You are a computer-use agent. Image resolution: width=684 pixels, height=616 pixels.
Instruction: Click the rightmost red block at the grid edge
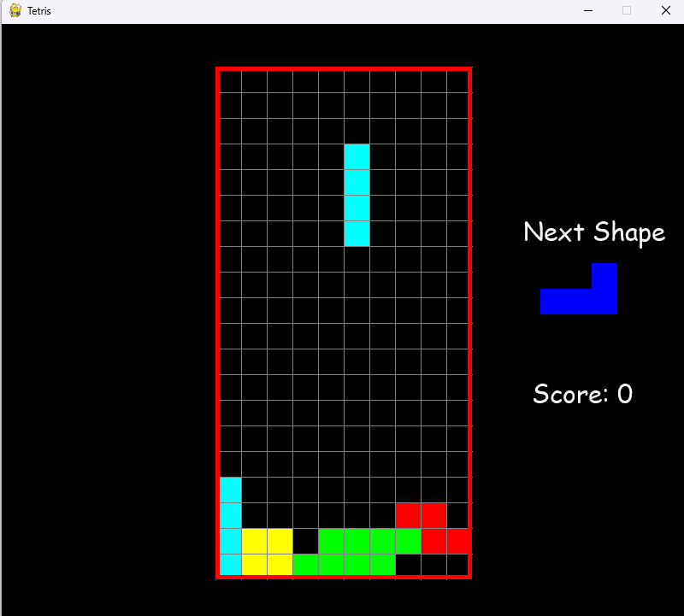[x=458, y=541]
